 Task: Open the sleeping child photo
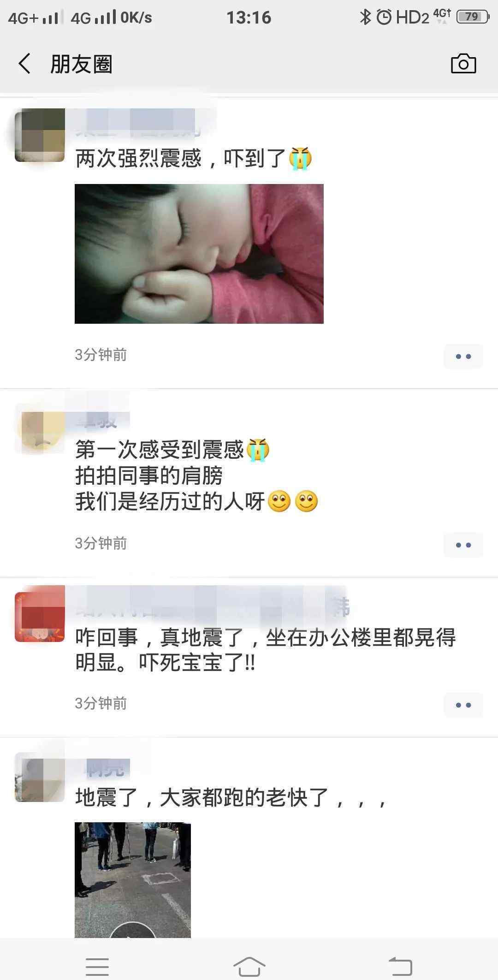coord(199,254)
